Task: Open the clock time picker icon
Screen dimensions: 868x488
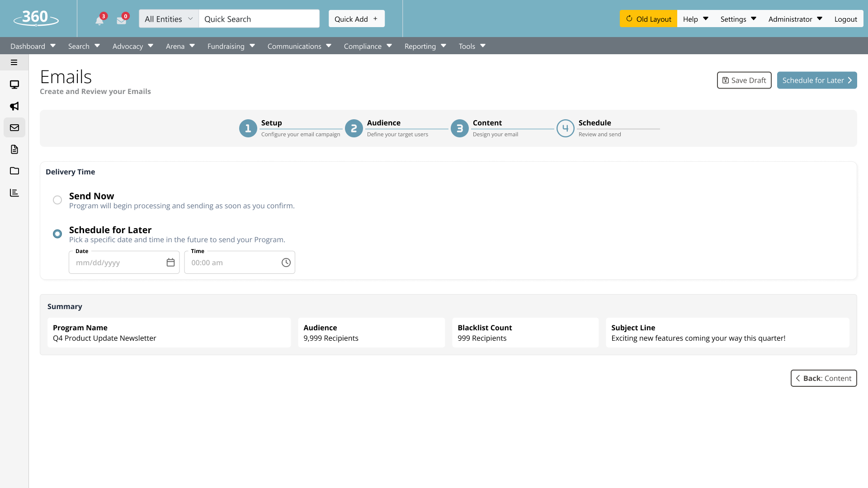Action: click(x=286, y=263)
